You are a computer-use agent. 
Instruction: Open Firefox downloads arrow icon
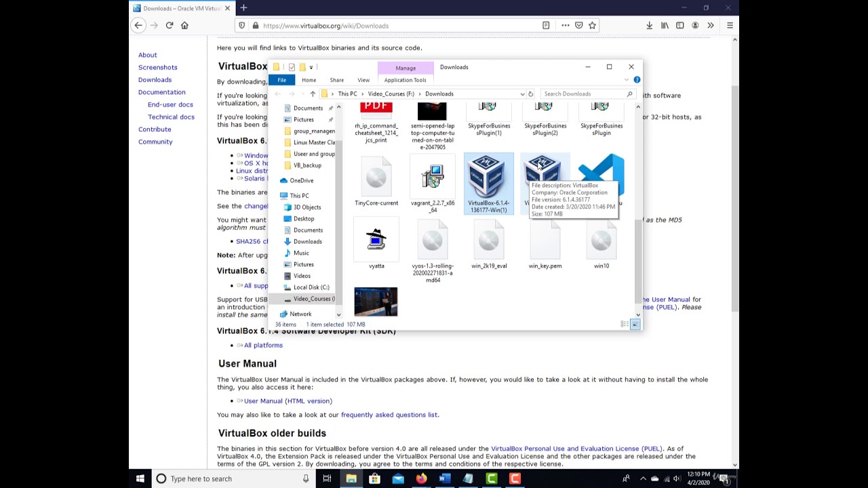649,26
